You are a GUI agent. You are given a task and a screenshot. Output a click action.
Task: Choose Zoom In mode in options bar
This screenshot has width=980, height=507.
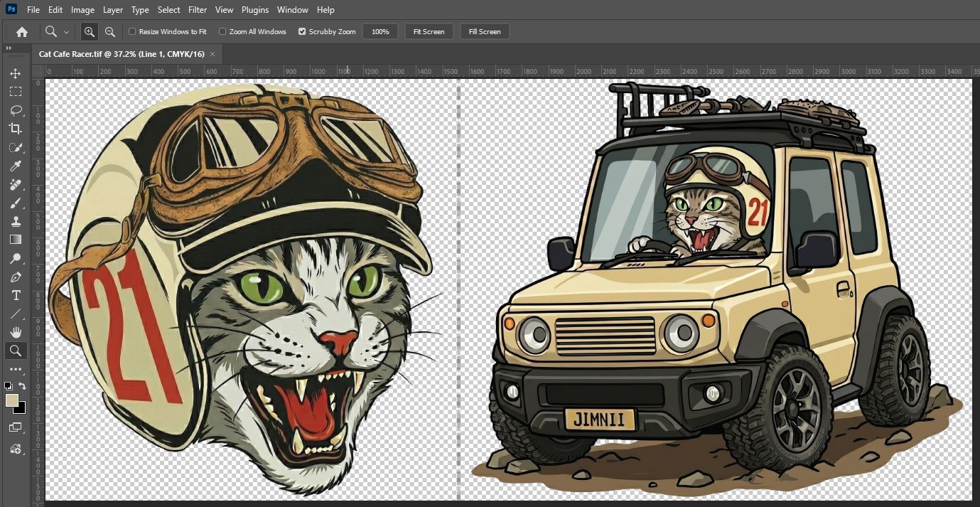[x=89, y=31]
